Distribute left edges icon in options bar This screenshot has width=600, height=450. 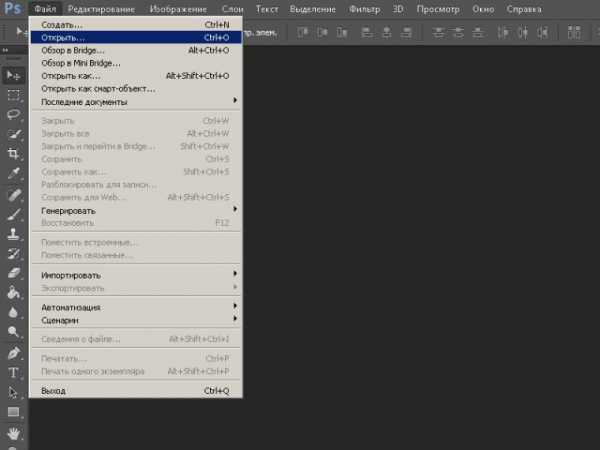pyautogui.click(x=503, y=33)
